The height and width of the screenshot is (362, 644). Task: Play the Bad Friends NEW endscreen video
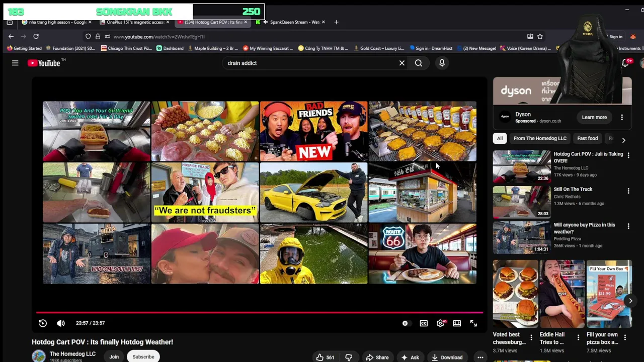pyautogui.click(x=313, y=131)
